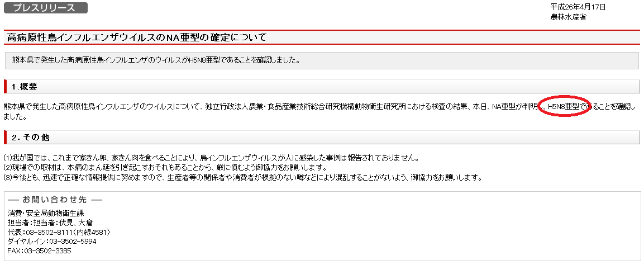Screen dimensions: 644x274
Task: Click item (2) about 現場での取材
Action: (x=165, y=168)
